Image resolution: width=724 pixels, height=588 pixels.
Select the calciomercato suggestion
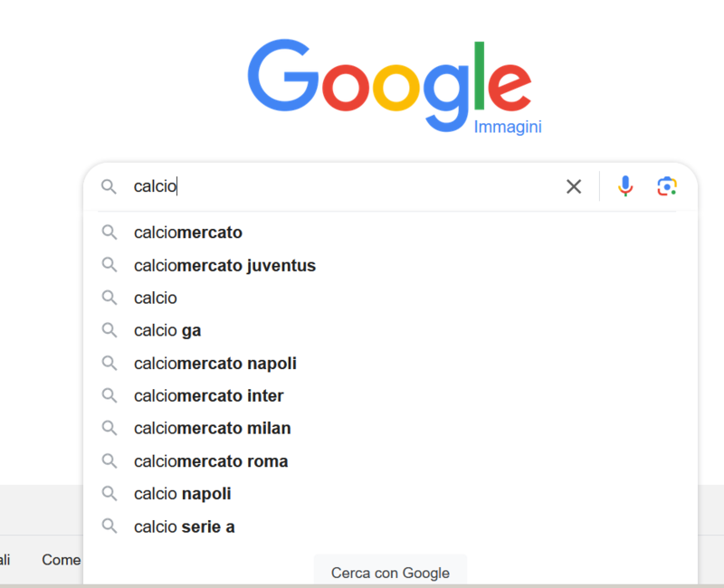(390, 232)
